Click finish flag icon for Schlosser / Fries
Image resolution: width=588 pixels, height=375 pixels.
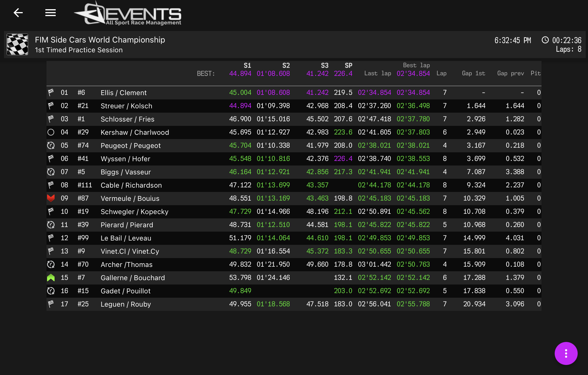[51, 119]
